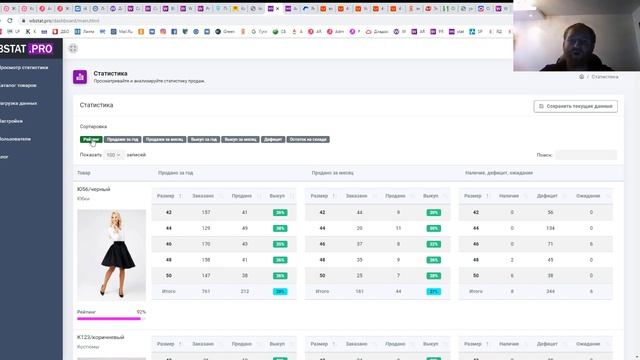Open the Ю56/черный skirt product image
The width and height of the screenshot is (640, 360).
pos(111,255)
